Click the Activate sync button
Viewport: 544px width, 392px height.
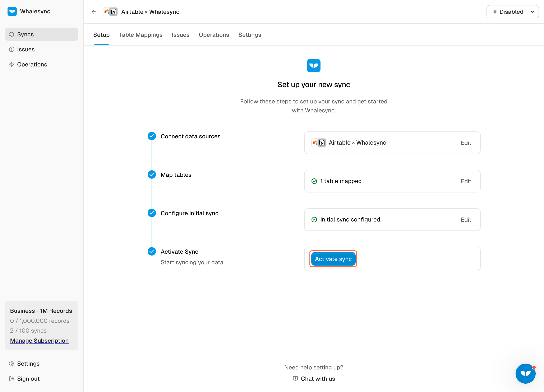pyautogui.click(x=333, y=259)
